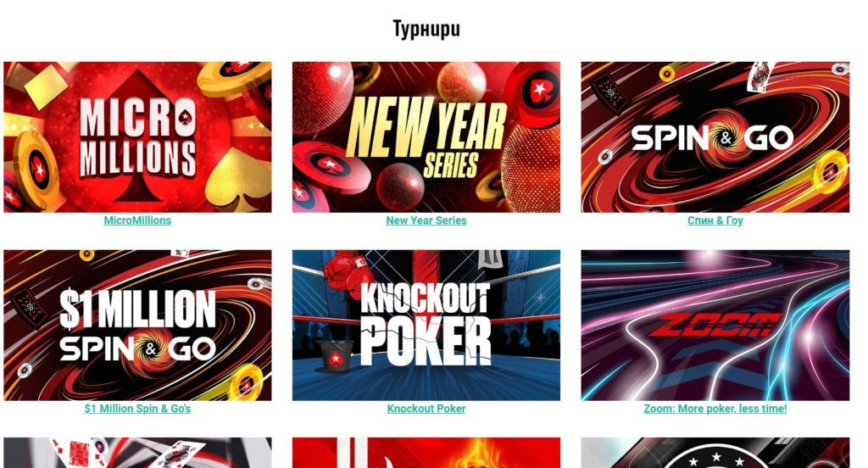Click the Турнири page heading
868x468 pixels.
pos(426,28)
